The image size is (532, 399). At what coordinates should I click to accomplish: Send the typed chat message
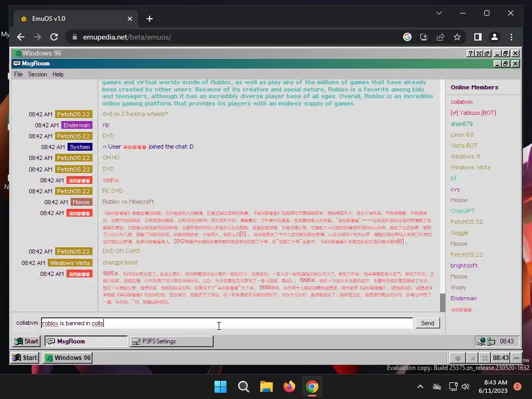[428, 323]
